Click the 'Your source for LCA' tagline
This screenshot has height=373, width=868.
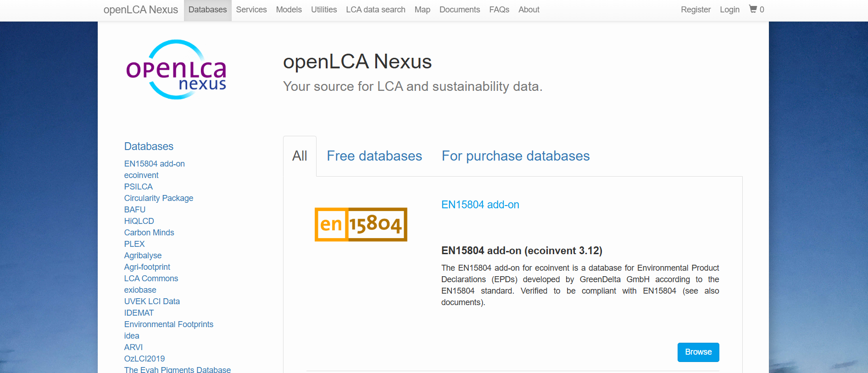(x=412, y=86)
